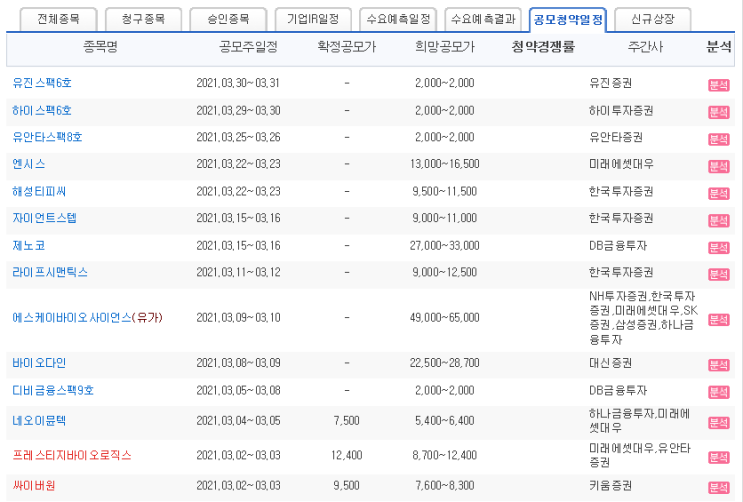Open the 제노코 stock link

[x=28, y=246]
